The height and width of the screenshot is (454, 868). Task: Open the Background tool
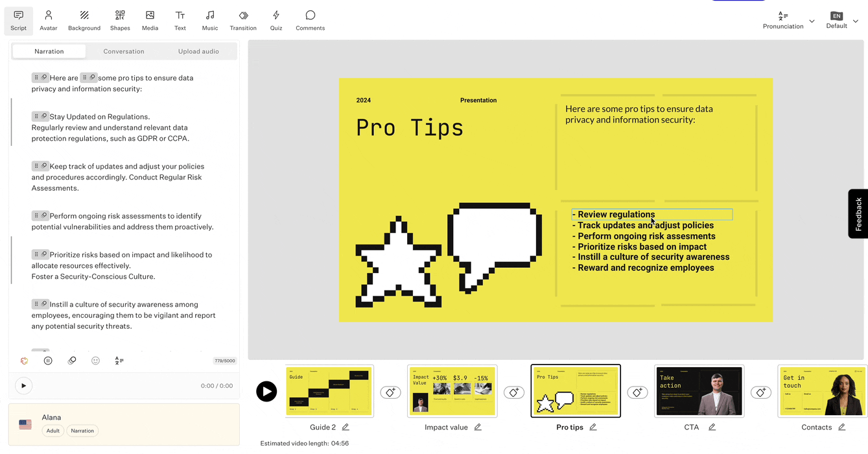(x=84, y=20)
